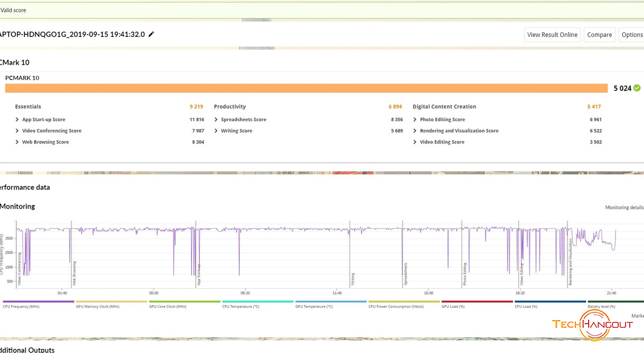Open View Result Online
This screenshot has width=644, height=353.
tap(552, 35)
